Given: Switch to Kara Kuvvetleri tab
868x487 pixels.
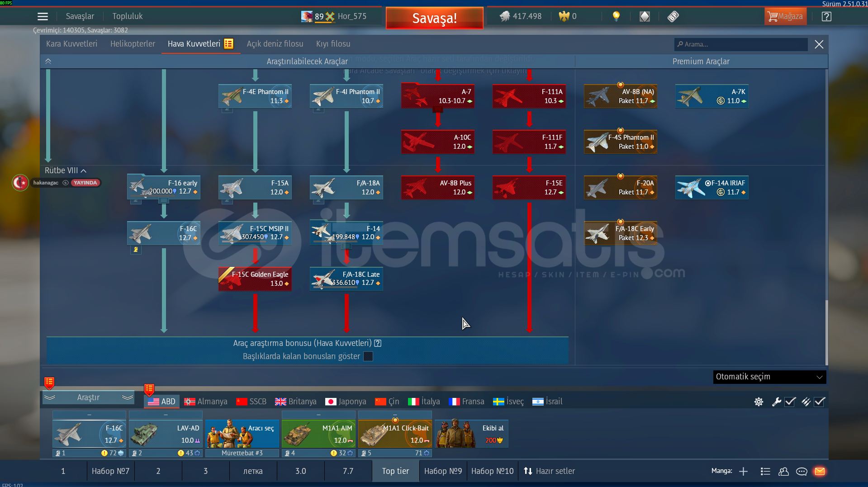Looking at the screenshot, I should [71, 44].
